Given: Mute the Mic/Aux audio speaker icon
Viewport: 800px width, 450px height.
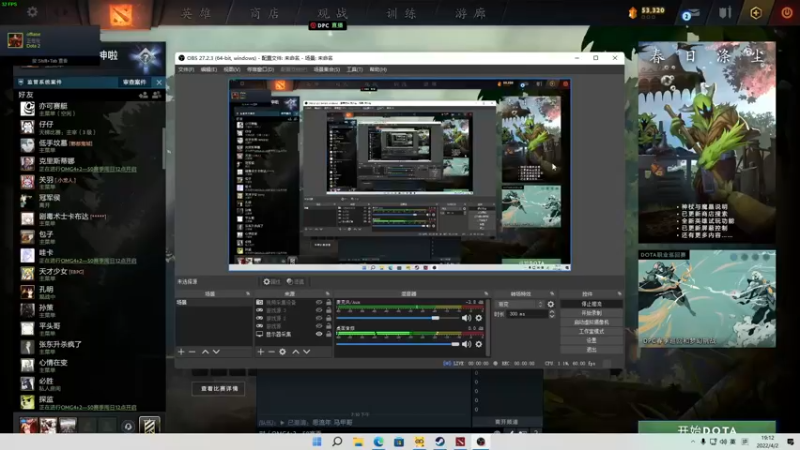Looking at the screenshot, I should [x=466, y=318].
